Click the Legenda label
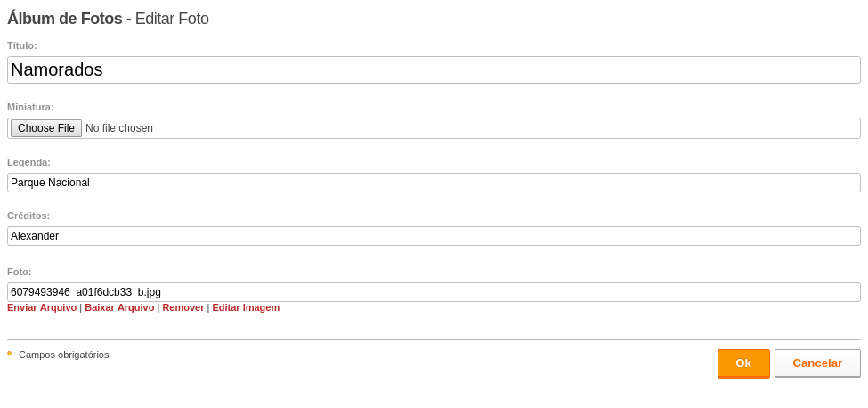 coord(28,162)
